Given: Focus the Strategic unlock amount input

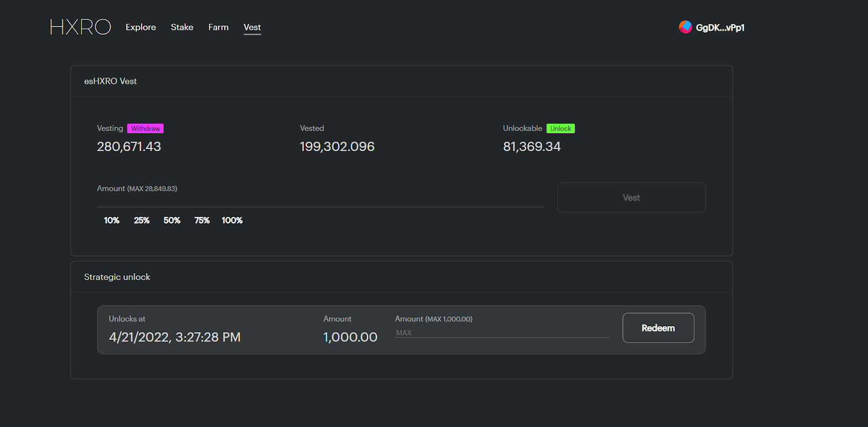Looking at the screenshot, I should tap(502, 333).
